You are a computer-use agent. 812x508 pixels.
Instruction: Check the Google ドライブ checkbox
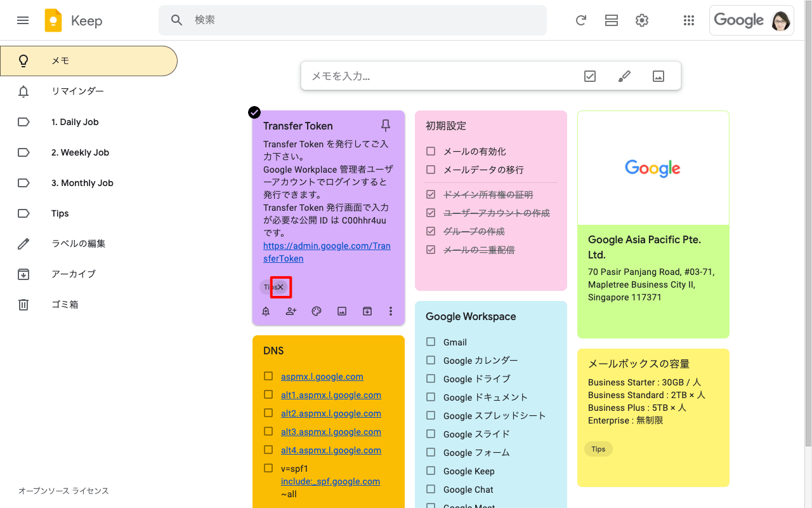pos(431,378)
